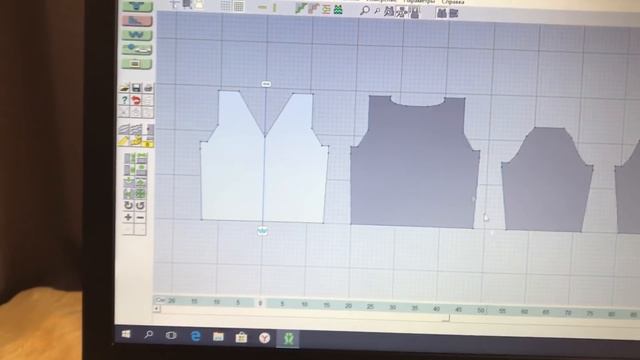This screenshot has width=640, height=360.
Task: Click the green figures icon in toolbar
Action: 338,9
